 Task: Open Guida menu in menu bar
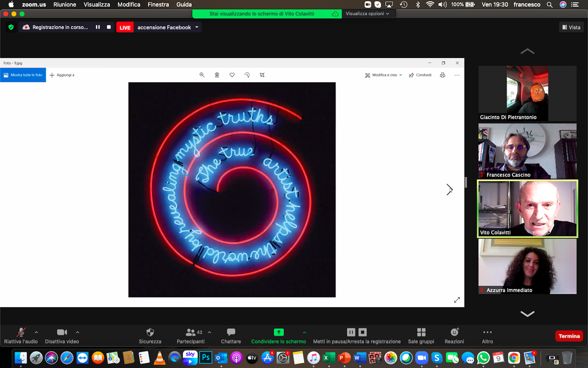click(x=184, y=5)
